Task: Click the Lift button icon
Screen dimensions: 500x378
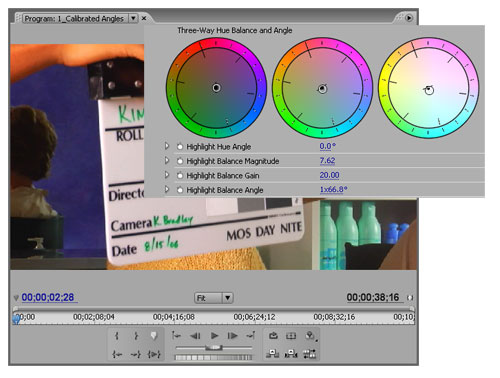Action: 273,354
